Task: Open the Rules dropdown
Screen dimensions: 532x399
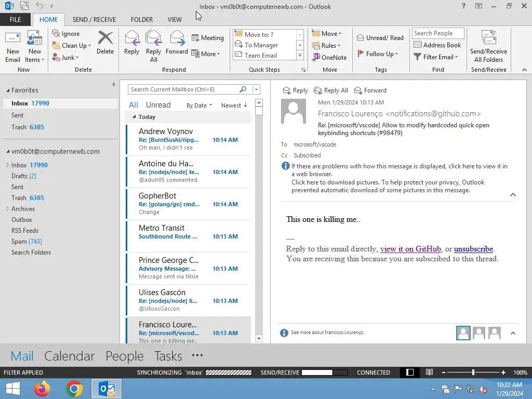Action: pyautogui.click(x=326, y=46)
